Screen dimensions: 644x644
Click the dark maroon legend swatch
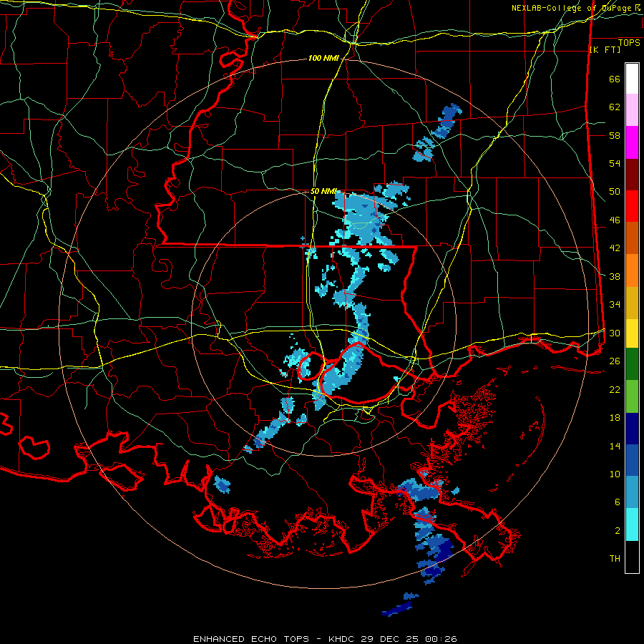[632, 175]
